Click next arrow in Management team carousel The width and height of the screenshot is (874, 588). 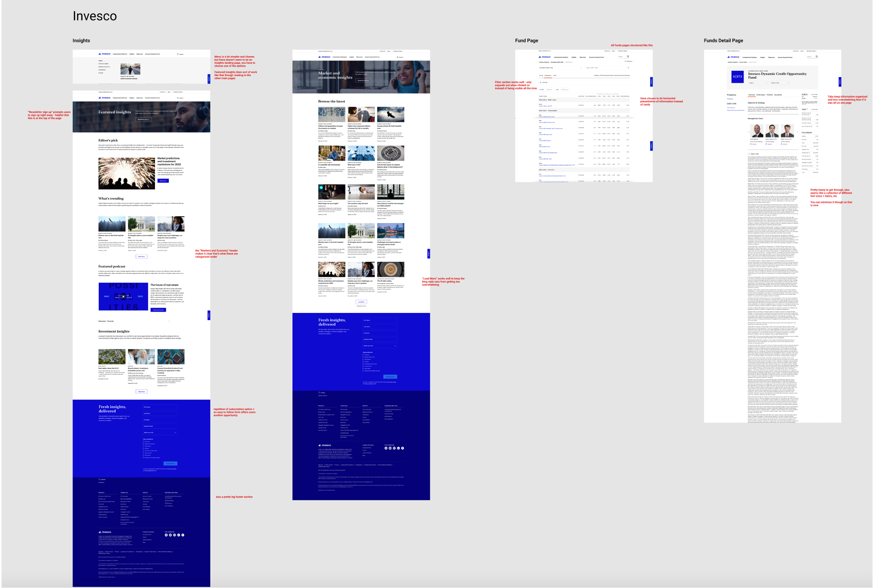pos(797,132)
